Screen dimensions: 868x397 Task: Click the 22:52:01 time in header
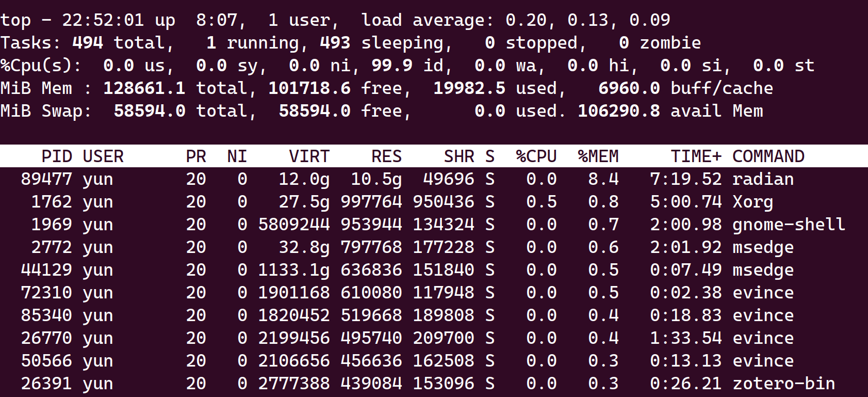(103, 20)
